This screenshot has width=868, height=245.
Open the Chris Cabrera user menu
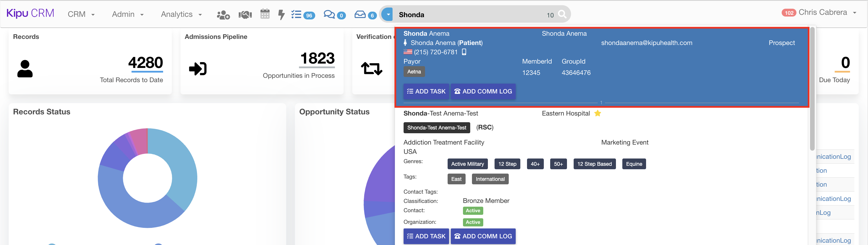coord(826,12)
